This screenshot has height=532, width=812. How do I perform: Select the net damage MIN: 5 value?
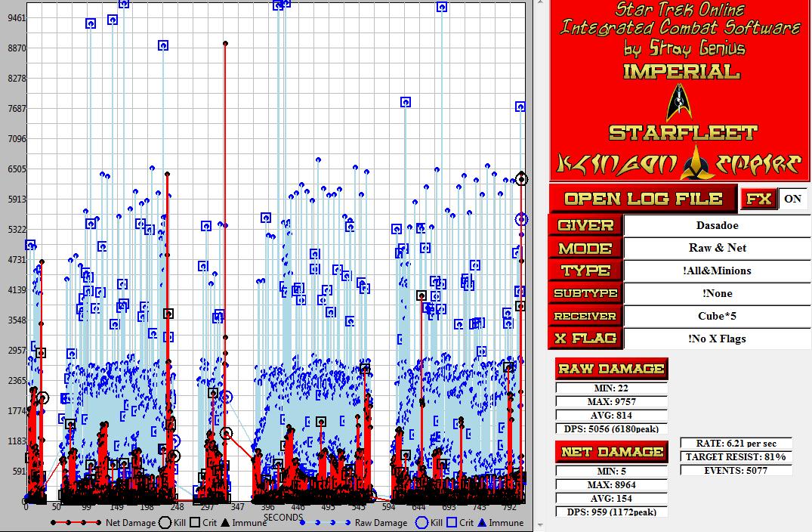coord(612,472)
